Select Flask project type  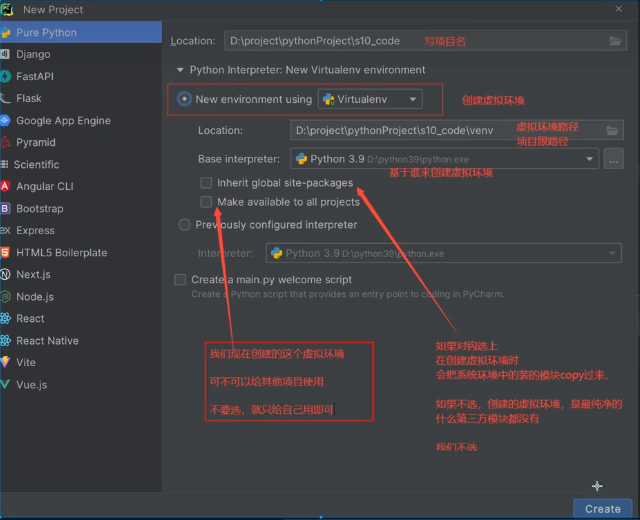pyautogui.click(x=81, y=98)
